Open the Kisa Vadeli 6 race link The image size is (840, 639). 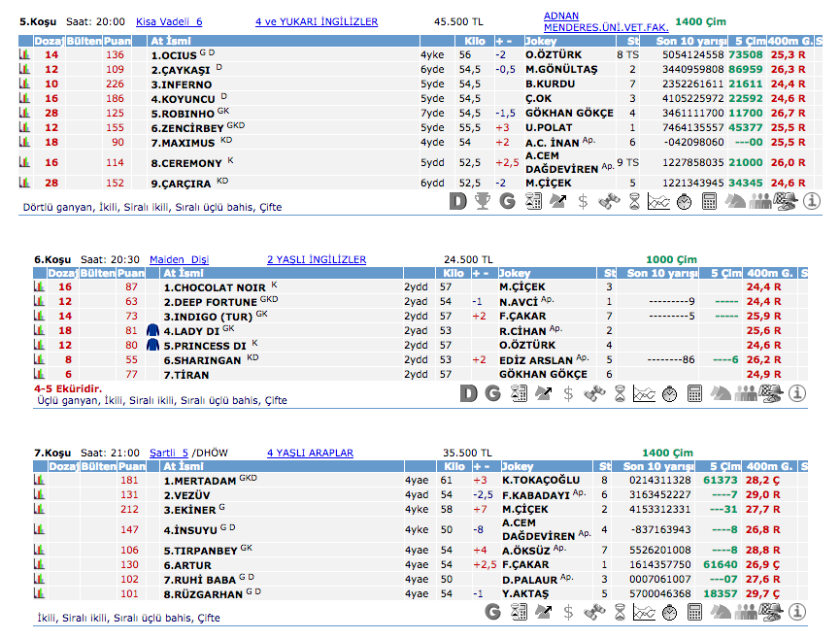[169, 21]
